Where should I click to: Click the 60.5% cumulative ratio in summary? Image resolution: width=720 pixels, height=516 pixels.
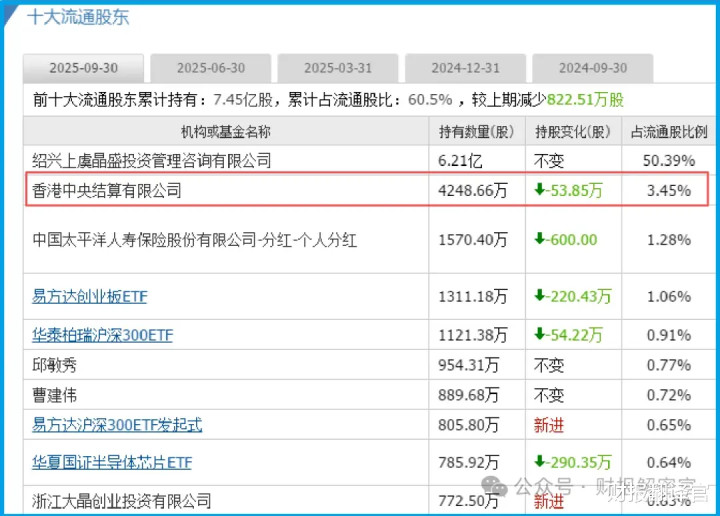[430, 99]
